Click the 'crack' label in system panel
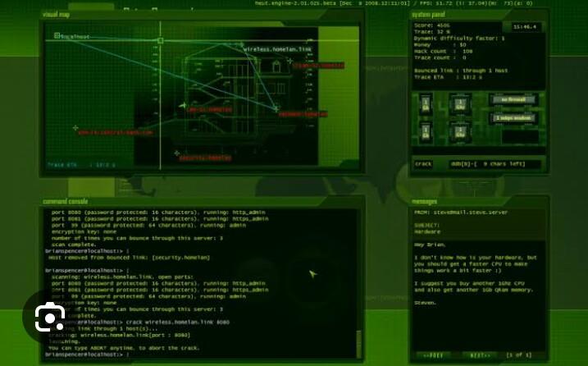The image size is (588, 366). click(x=423, y=164)
